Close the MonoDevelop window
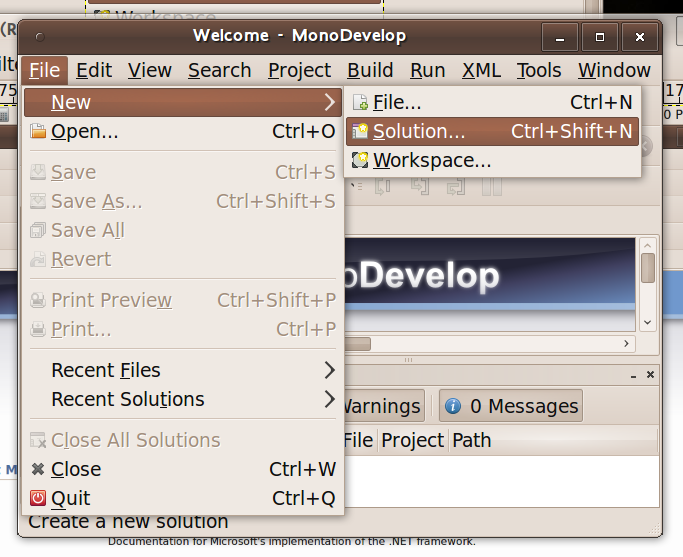The height and width of the screenshot is (557, 683). (640, 37)
